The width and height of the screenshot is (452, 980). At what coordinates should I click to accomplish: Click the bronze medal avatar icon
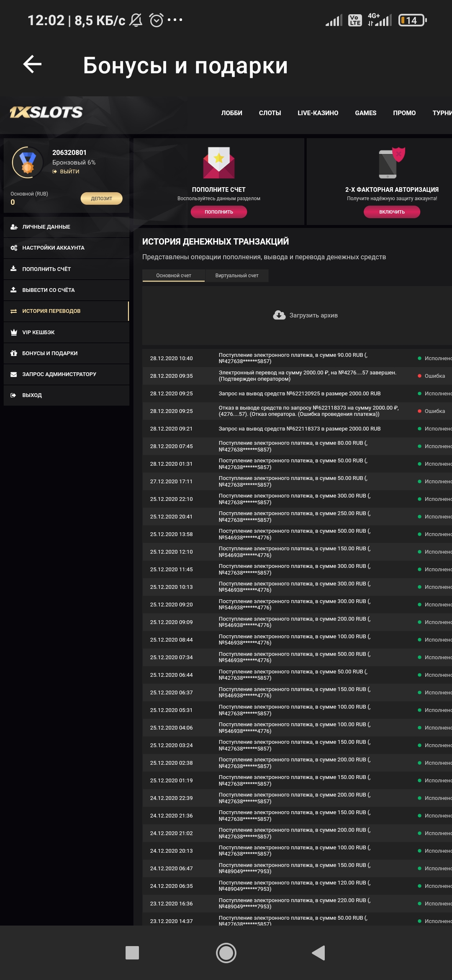tap(28, 162)
